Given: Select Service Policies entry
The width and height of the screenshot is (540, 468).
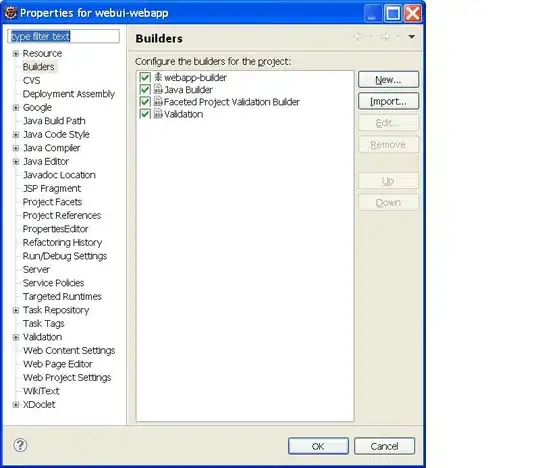Looking at the screenshot, I should 53,283.
